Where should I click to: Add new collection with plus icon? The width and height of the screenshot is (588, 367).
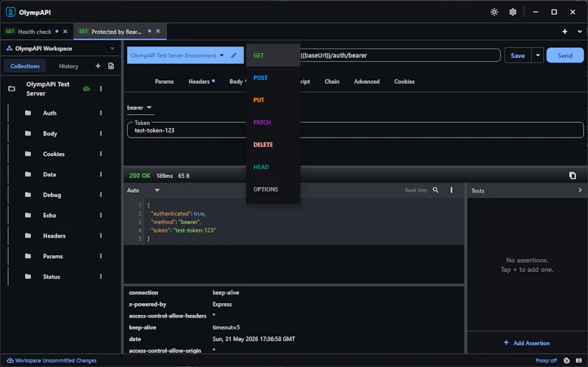pos(98,66)
